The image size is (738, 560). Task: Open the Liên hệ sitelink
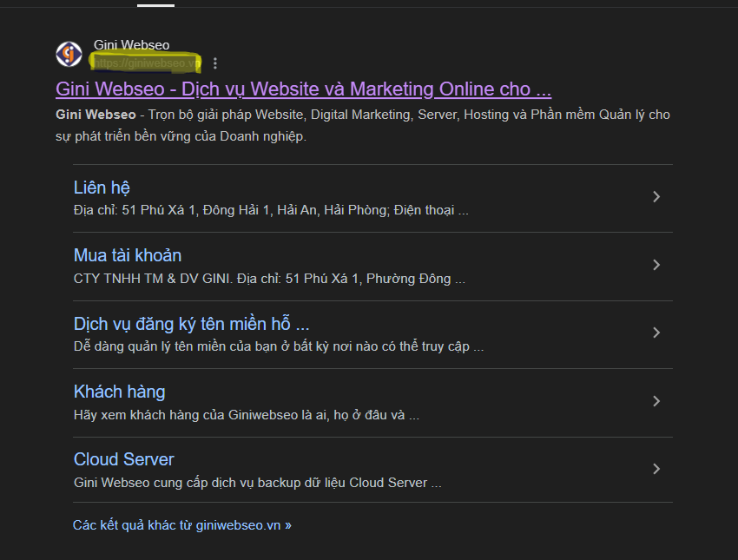102,188
